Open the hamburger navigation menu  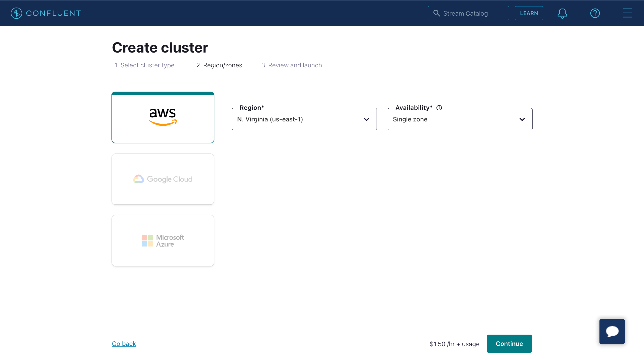coord(627,13)
